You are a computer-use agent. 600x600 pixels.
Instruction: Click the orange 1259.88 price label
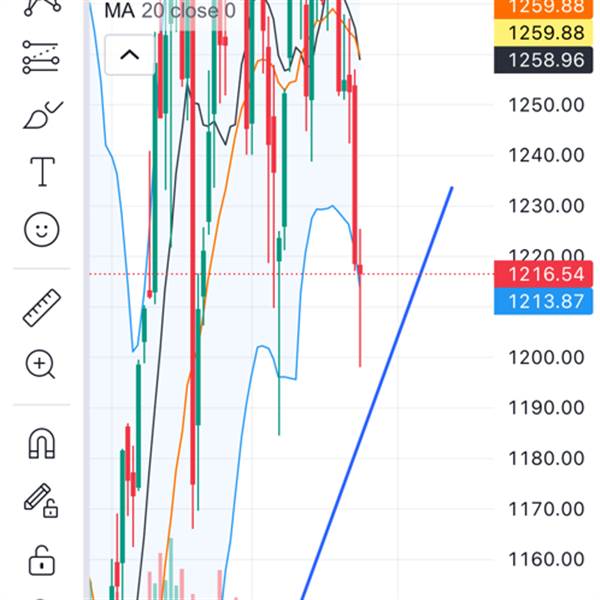point(543,8)
